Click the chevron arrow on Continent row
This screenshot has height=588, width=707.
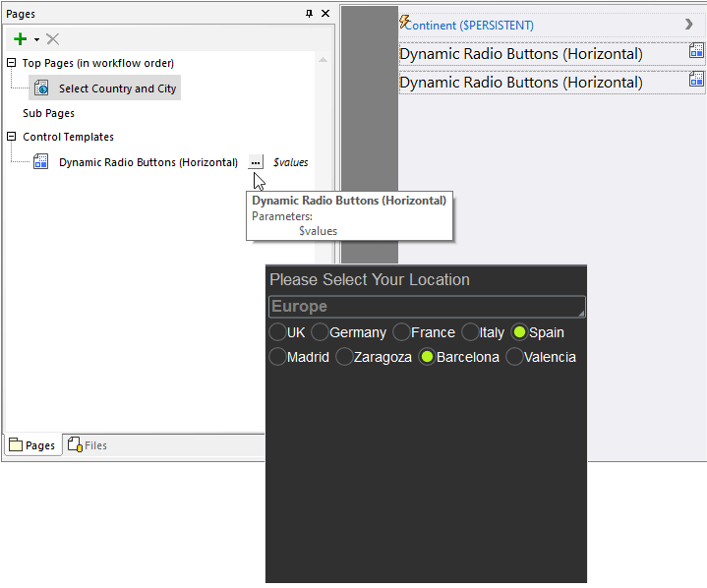click(688, 25)
